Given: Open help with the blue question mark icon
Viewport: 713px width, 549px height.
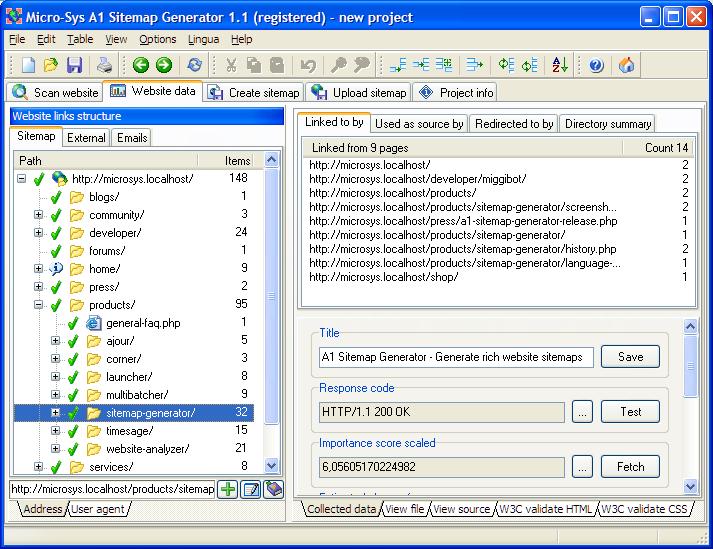Looking at the screenshot, I should coord(596,65).
